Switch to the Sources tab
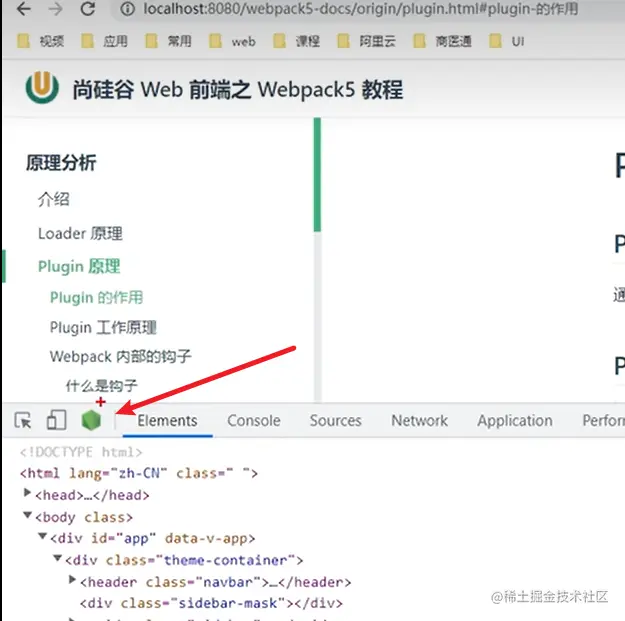Viewport: 625px width, 621px height. click(336, 421)
